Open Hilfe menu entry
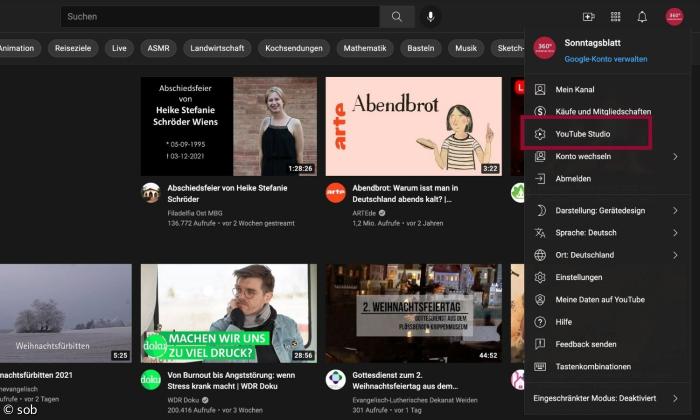Screen dimensions: 700x420 pos(607,322)
